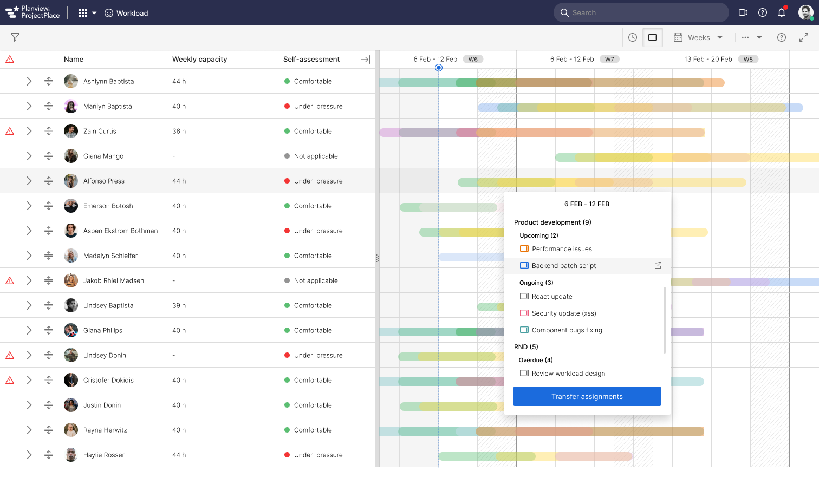Select Security update (xss) in the popup
Image resolution: width=819 pixels, height=504 pixels.
pyautogui.click(x=564, y=313)
